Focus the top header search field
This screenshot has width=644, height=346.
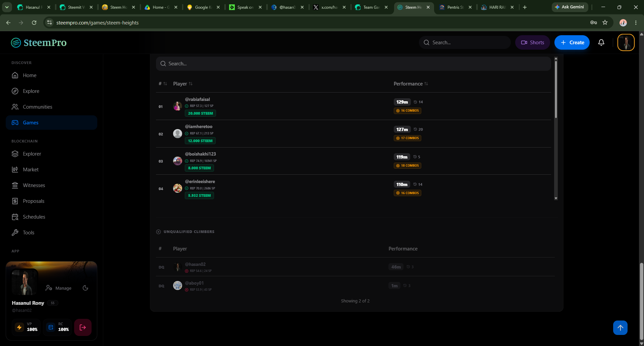465,43
